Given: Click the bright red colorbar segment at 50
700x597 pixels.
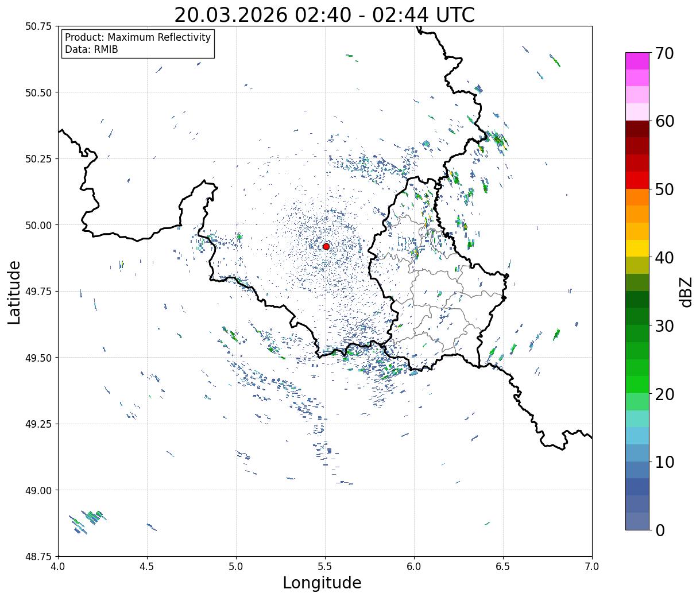Looking at the screenshot, I should pyautogui.click(x=637, y=181).
